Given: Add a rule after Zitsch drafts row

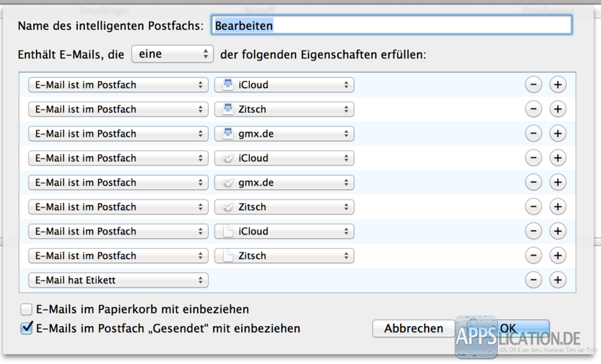Looking at the screenshot, I should point(557,255).
